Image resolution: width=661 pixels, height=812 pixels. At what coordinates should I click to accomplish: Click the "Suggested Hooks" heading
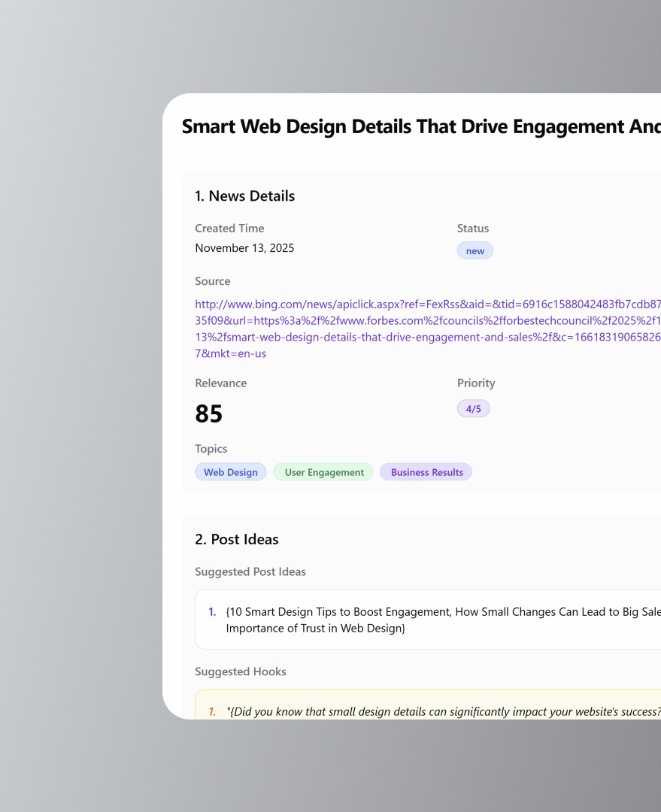click(241, 671)
